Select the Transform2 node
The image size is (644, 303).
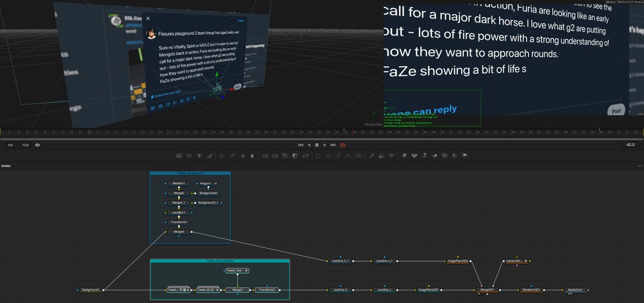(x=266, y=290)
